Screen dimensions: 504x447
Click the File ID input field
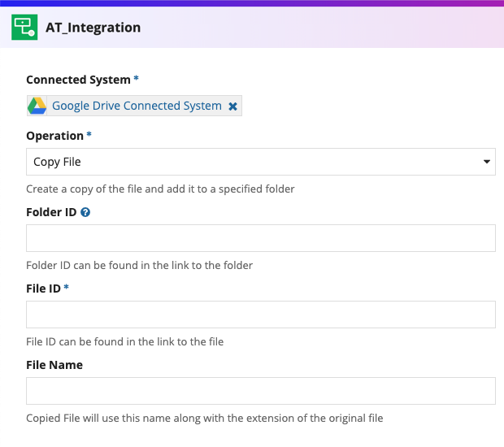click(261, 315)
